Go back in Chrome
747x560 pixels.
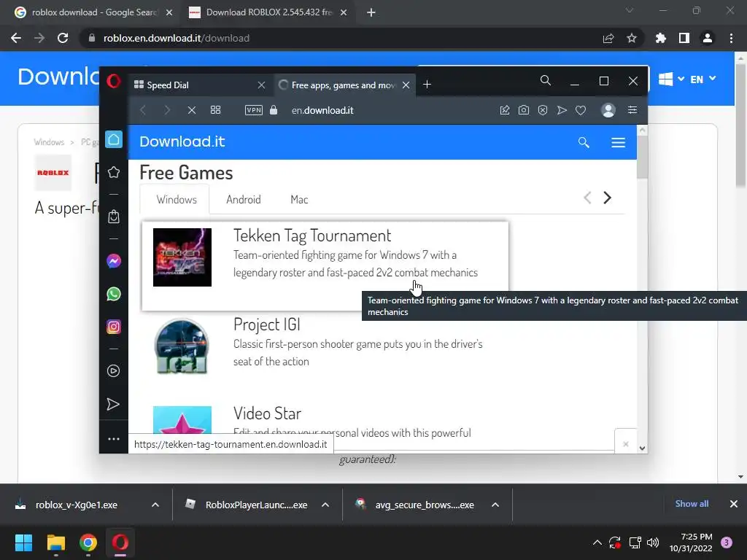[x=16, y=38]
